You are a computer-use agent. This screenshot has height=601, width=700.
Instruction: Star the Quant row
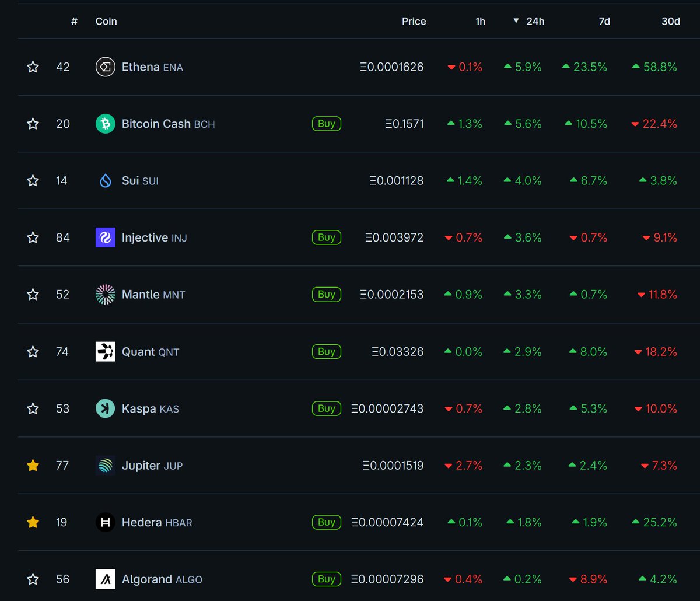33,352
